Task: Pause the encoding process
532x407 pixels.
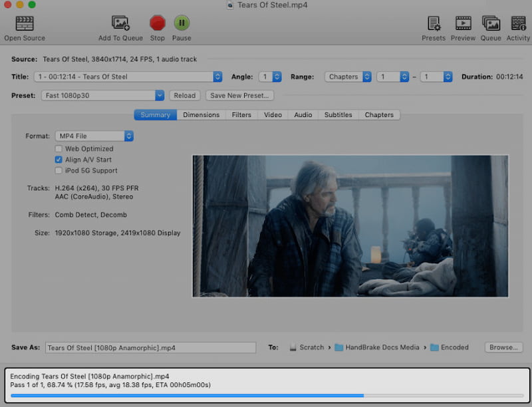Action: pyautogui.click(x=182, y=23)
